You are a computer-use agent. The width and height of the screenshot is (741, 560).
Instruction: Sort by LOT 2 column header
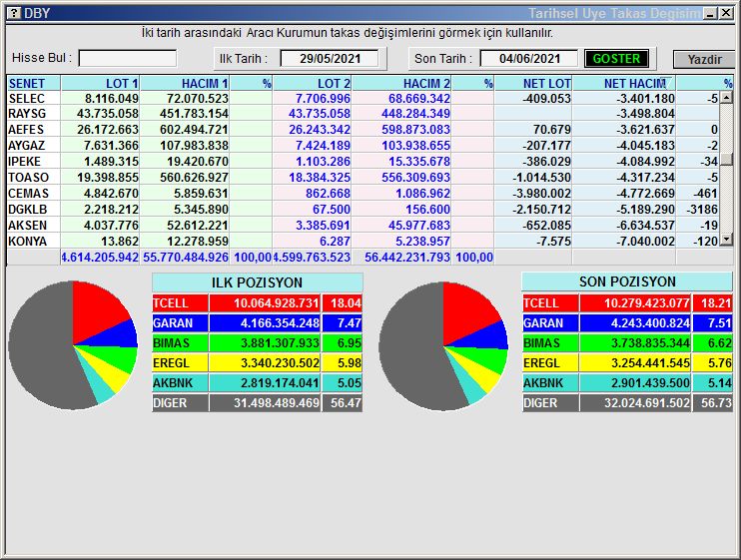coord(313,84)
